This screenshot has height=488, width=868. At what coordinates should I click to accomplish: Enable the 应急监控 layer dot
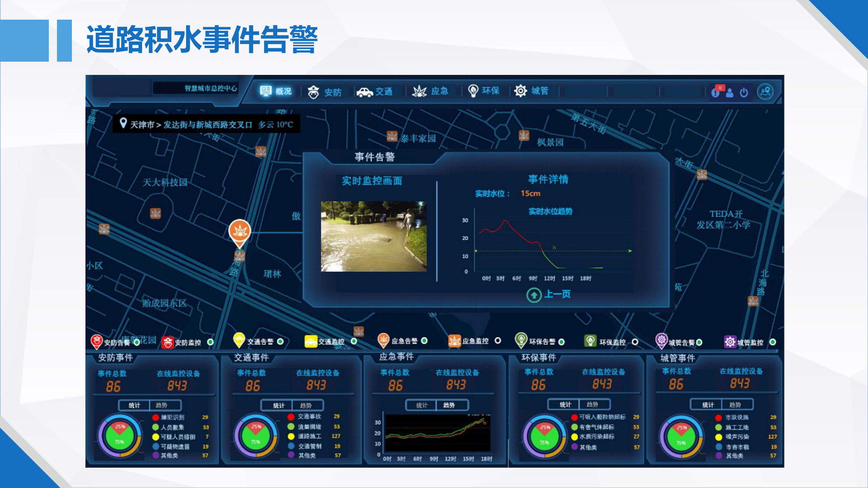497,341
